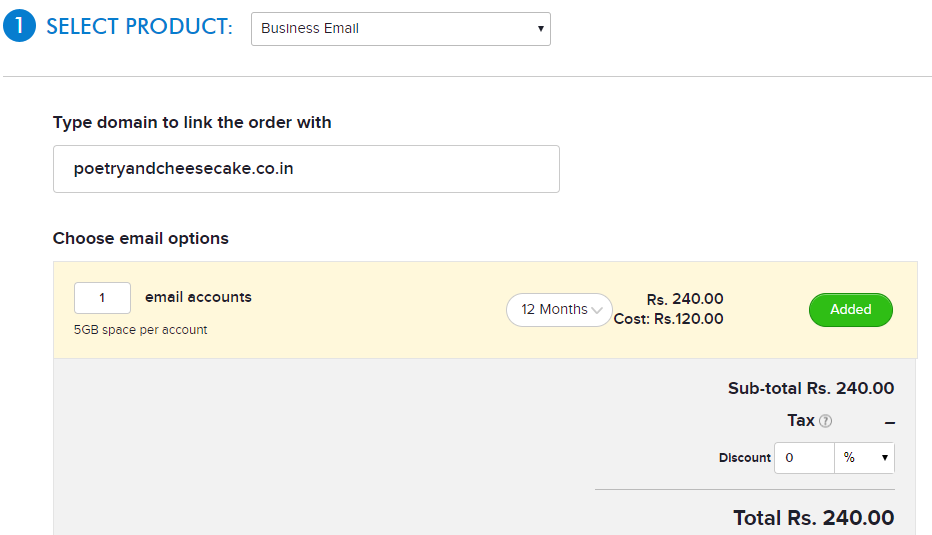Screen dimensions: 932x535
Task: Click the blue step 1 circle icon
Action: click(20, 26)
